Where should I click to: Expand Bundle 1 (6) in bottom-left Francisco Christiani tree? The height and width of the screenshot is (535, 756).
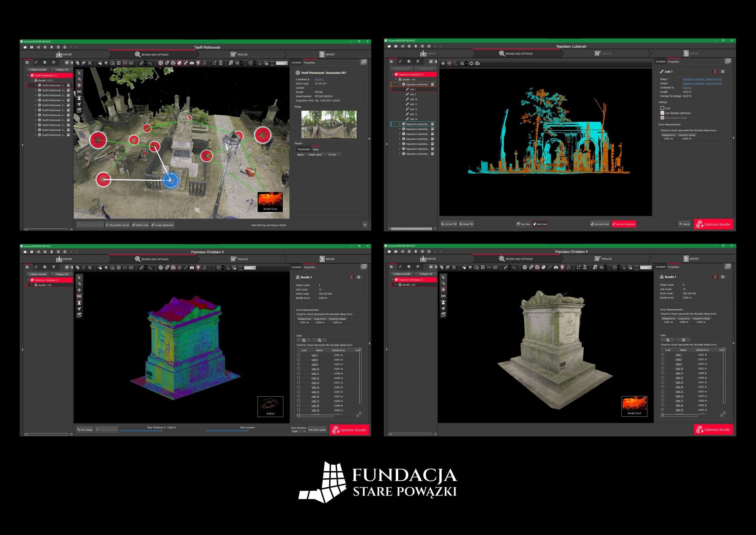tap(32, 285)
